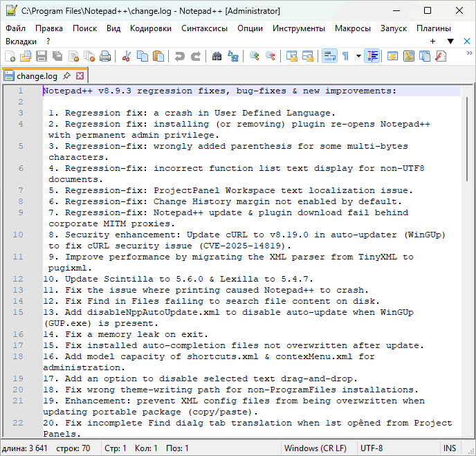Click the Paste clipboard icon
Screen dimensions: 476x456
point(158,56)
